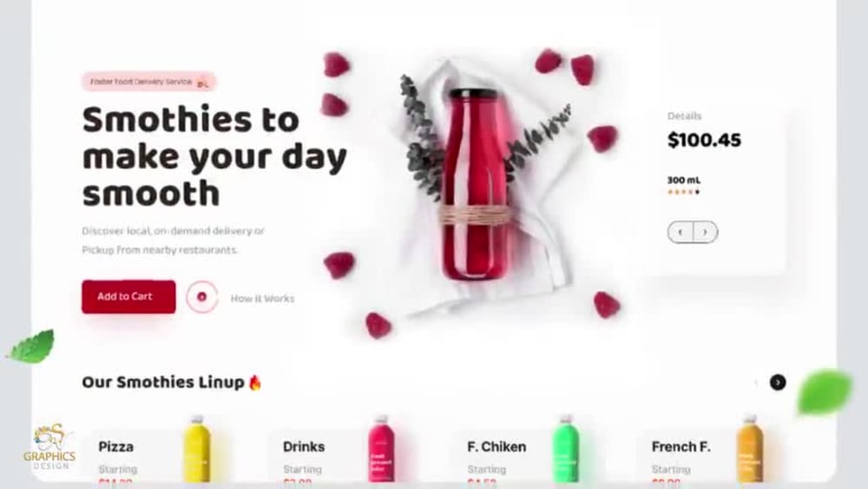
Task: Click the red smoothie bottle hero image
Action: [x=475, y=184]
